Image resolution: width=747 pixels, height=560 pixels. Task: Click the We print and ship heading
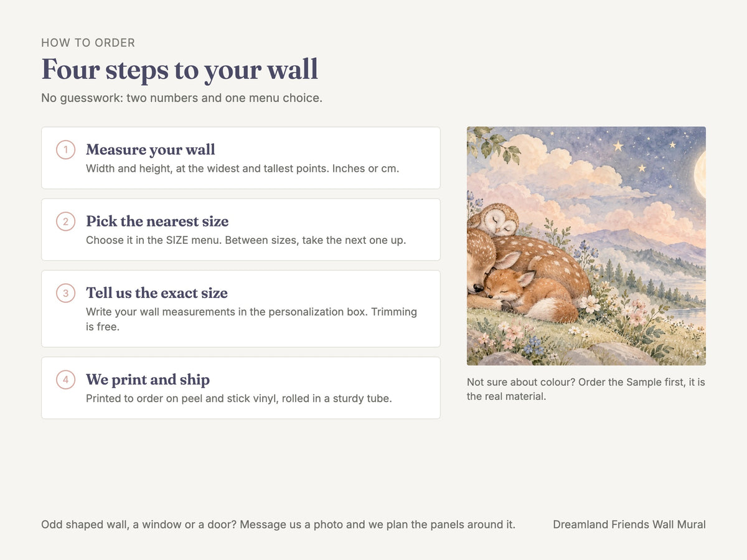pos(148,379)
